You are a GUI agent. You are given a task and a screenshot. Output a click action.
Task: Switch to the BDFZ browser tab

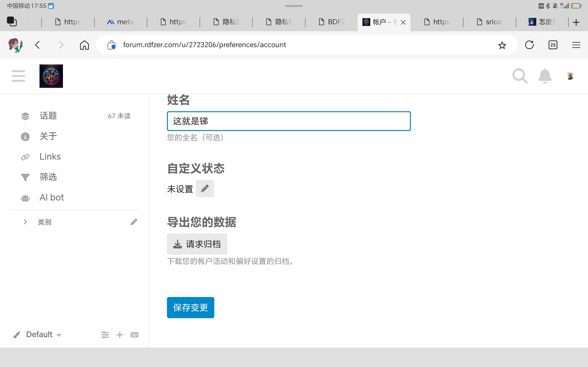point(332,22)
